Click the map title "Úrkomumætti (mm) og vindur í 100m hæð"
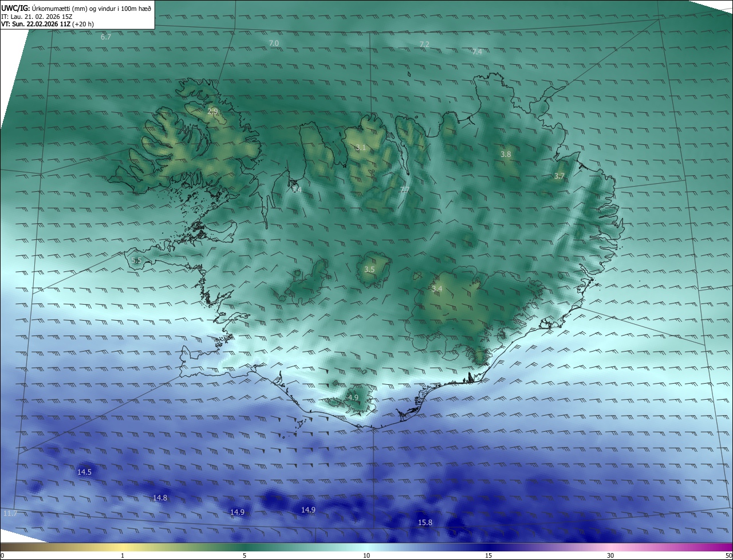This screenshot has width=733, height=560. click(x=92, y=8)
